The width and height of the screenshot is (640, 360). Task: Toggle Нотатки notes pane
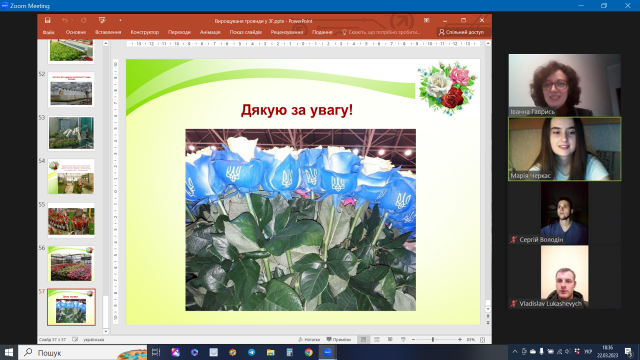(309, 340)
